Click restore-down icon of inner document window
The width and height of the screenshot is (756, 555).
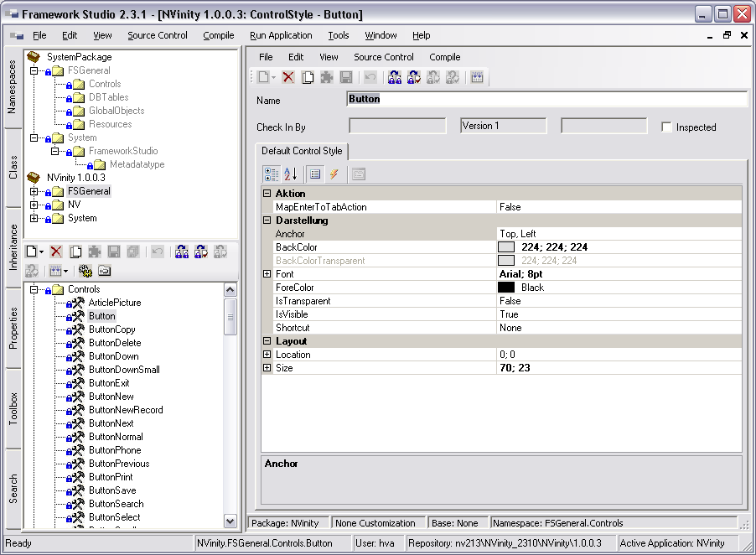(x=727, y=34)
